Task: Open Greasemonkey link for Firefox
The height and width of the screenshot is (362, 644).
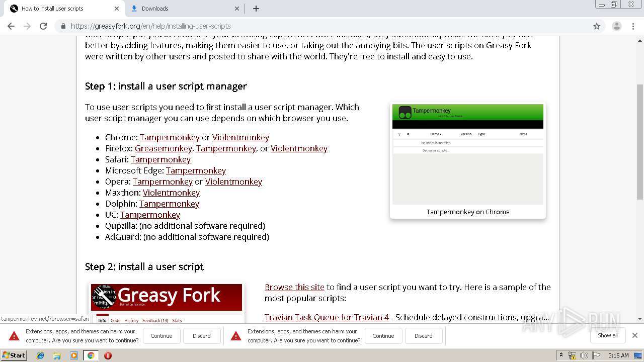Action: point(164,148)
